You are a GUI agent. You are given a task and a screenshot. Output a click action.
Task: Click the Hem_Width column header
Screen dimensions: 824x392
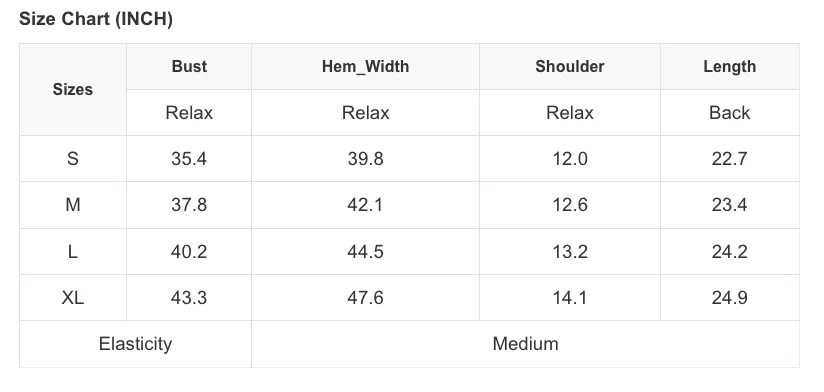(365, 66)
